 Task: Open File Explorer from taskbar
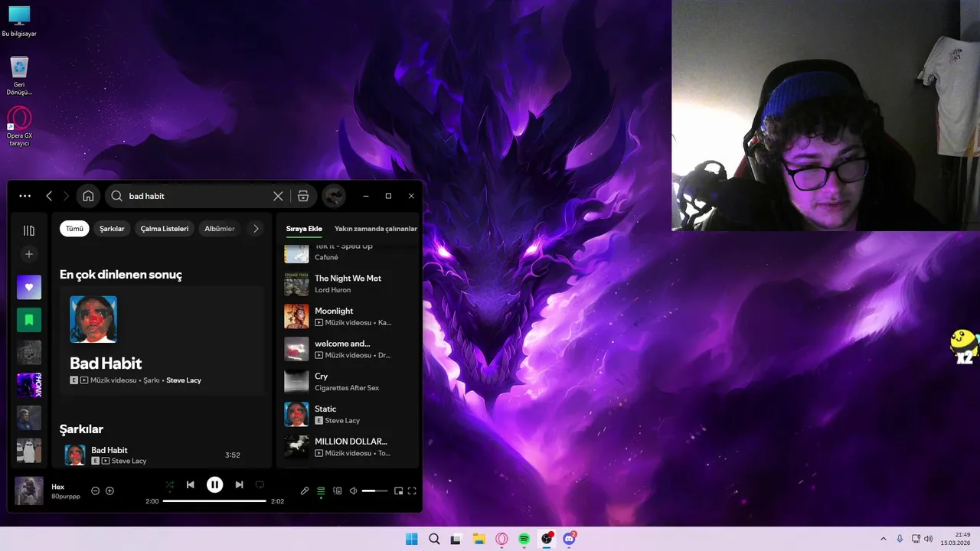pos(479,539)
